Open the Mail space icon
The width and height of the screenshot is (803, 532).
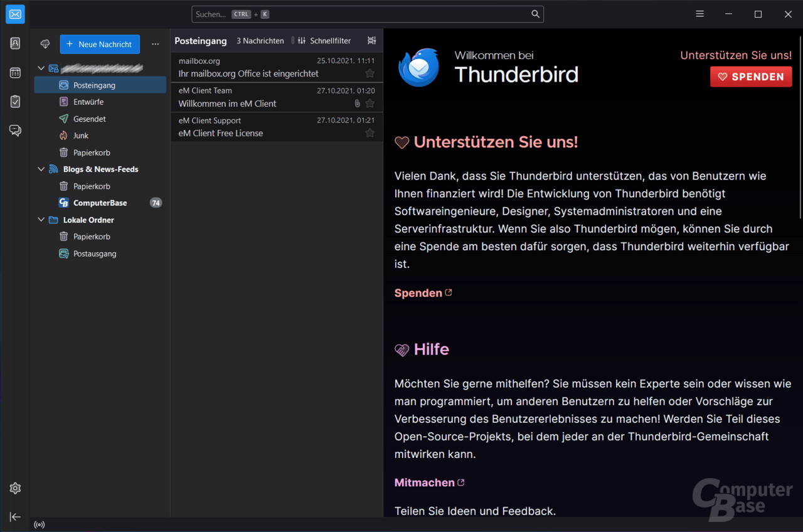(15, 14)
